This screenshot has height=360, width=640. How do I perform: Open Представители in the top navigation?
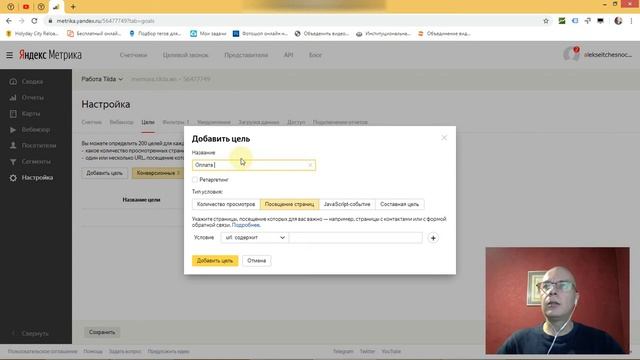click(x=246, y=55)
